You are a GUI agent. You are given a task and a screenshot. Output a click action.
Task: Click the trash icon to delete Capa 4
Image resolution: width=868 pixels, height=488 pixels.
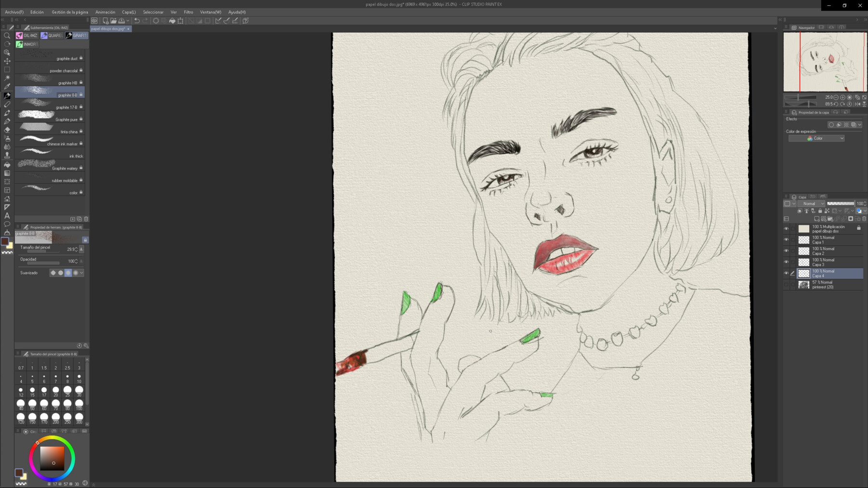(x=864, y=219)
